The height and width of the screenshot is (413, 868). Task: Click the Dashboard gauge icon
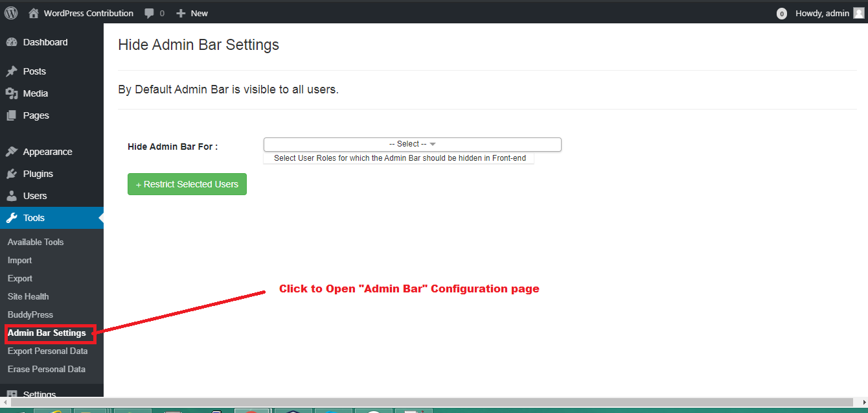(11, 42)
